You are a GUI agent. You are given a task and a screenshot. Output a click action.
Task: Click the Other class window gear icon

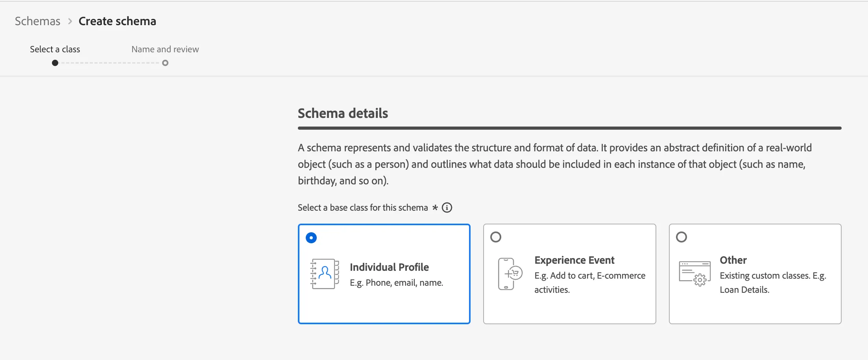click(x=695, y=274)
